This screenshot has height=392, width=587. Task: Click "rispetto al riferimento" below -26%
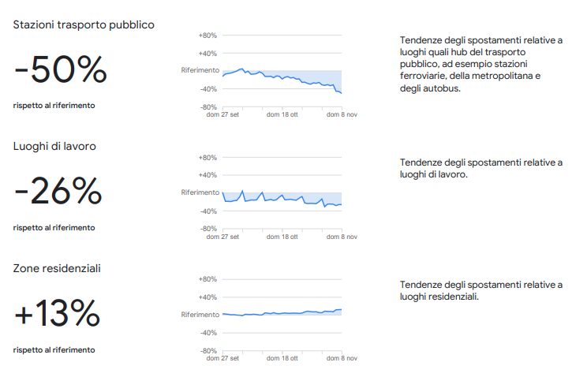pyautogui.click(x=54, y=228)
